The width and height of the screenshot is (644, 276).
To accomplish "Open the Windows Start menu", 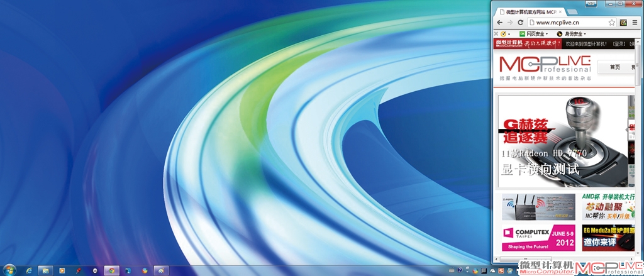I will point(9,270).
